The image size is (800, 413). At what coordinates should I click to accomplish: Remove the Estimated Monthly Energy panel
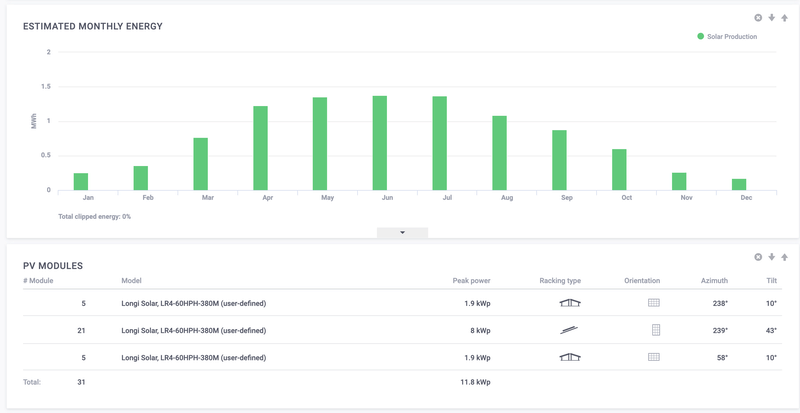coord(758,18)
